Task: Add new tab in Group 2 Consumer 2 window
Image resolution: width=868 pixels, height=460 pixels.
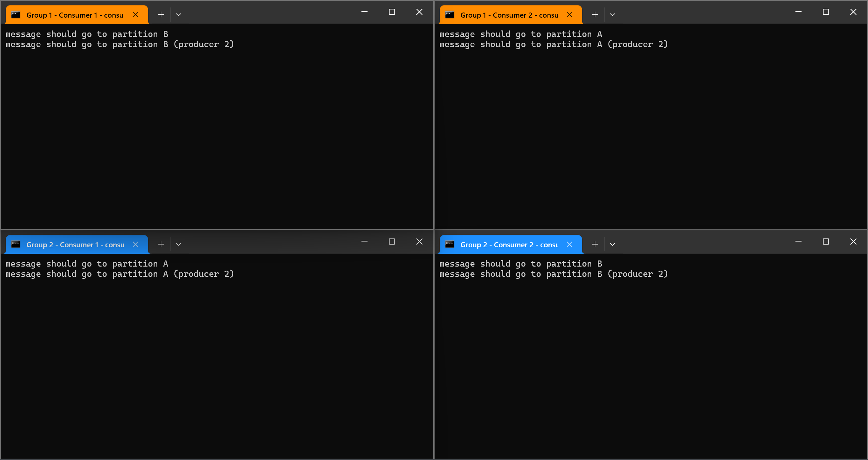Action: (595, 244)
